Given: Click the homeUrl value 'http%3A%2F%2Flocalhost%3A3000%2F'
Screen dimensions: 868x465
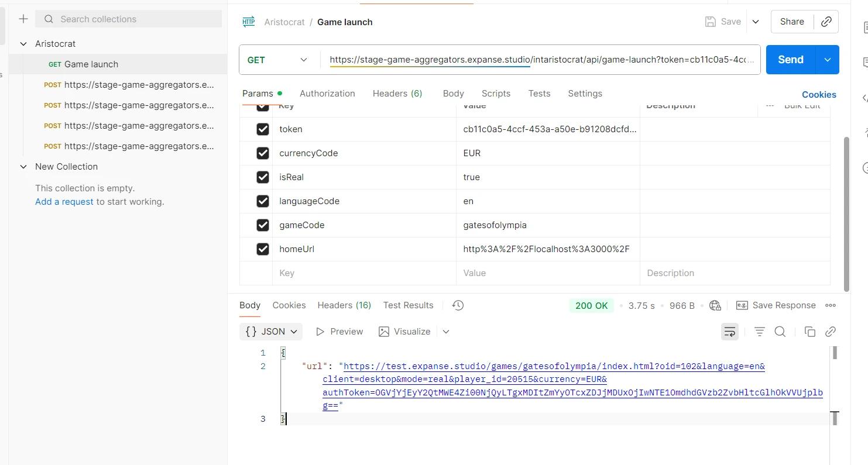Looking at the screenshot, I should pyautogui.click(x=546, y=249).
